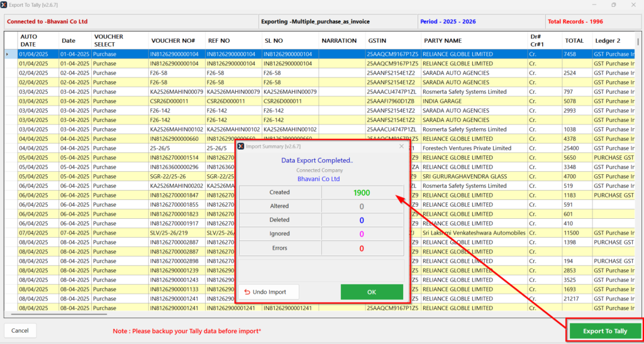This screenshot has width=644, height=344.
Task: Click the SL NO column header
Action: [291, 41]
